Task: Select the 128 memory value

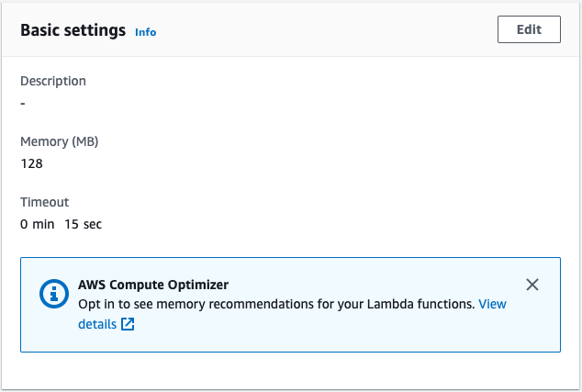Action: click(x=31, y=163)
